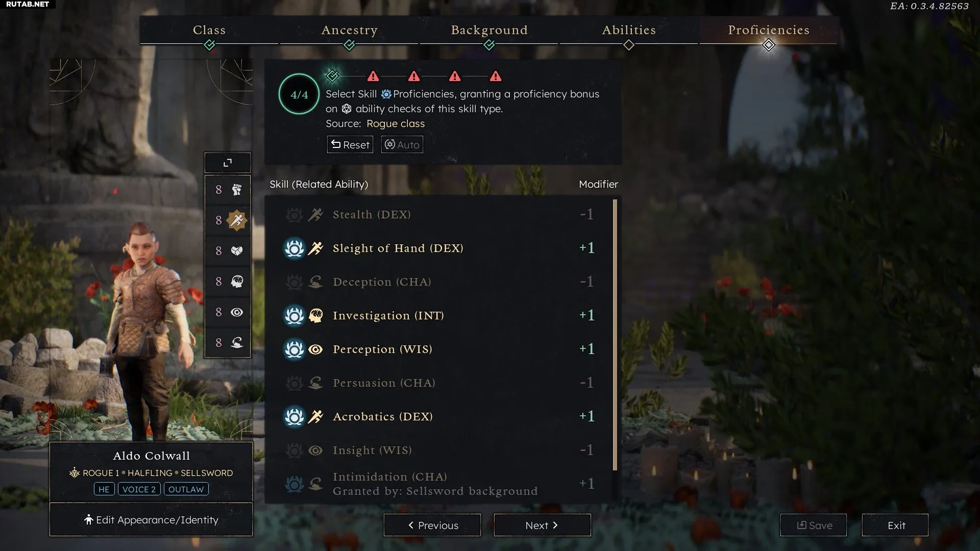980x551 pixels.
Task: Click the completed first proficiency step marker
Action: pyautogui.click(x=332, y=76)
